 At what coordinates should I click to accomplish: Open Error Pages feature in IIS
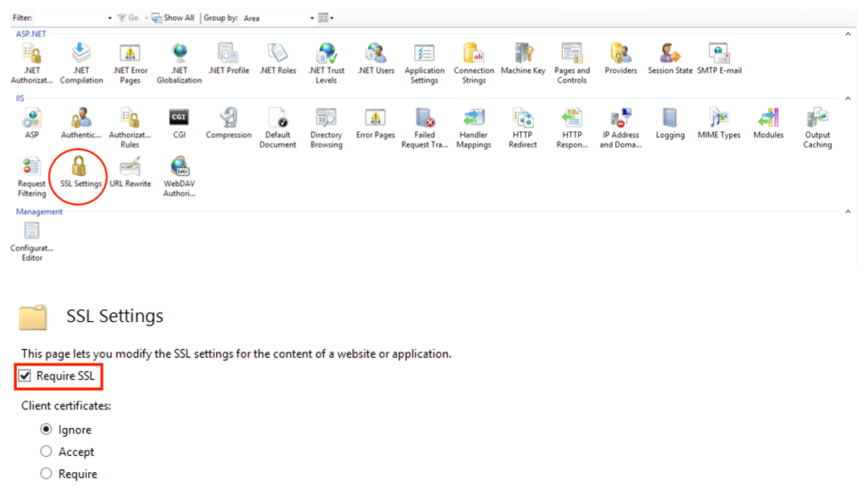pyautogui.click(x=376, y=124)
